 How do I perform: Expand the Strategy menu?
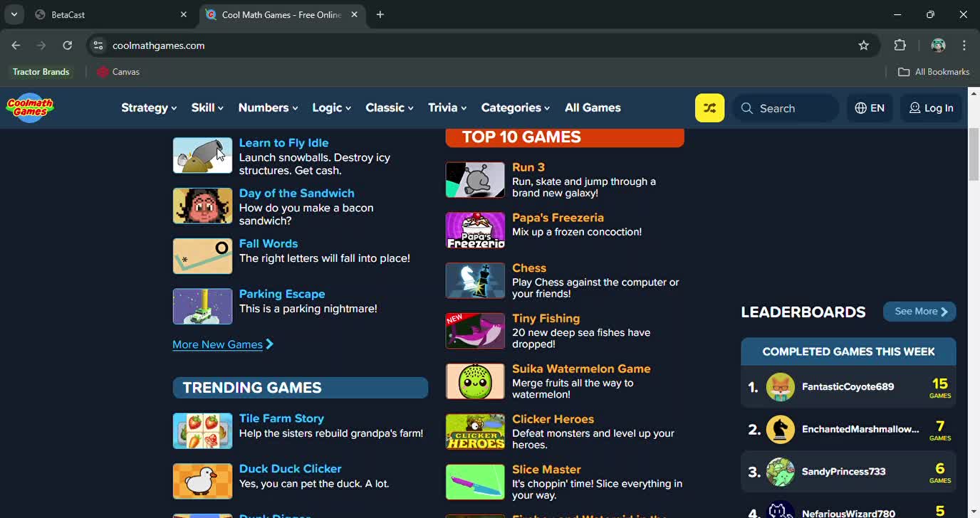click(x=149, y=107)
